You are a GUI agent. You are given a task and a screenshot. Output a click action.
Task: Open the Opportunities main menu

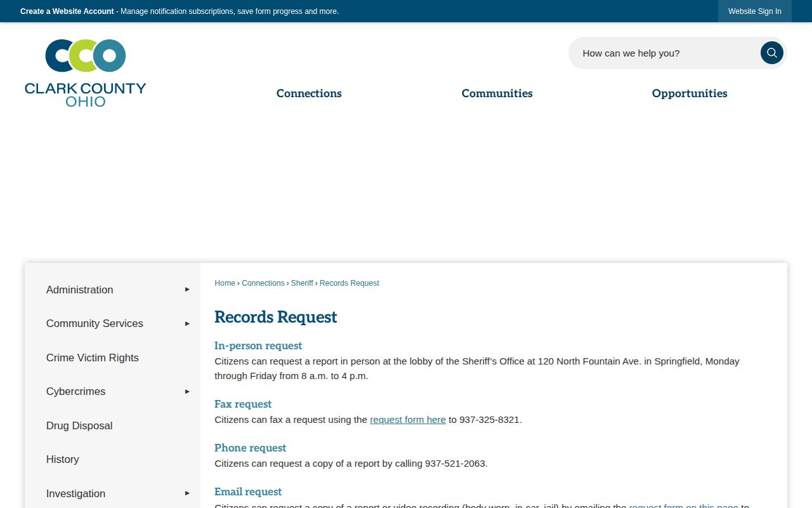coord(690,93)
